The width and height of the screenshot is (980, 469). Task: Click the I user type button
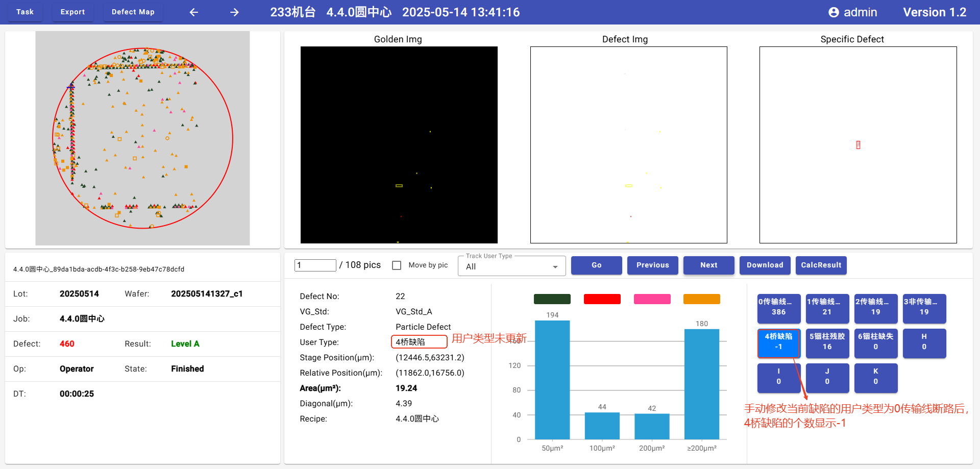point(778,378)
